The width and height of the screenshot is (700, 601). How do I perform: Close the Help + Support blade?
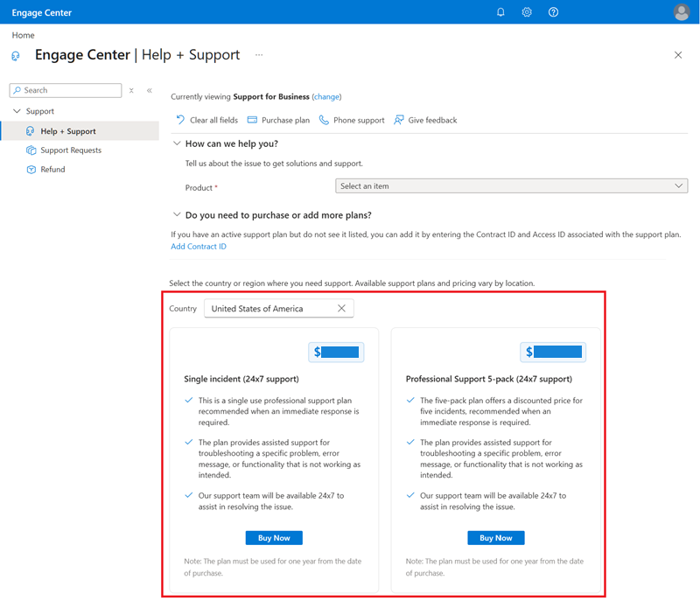coord(677,55)
